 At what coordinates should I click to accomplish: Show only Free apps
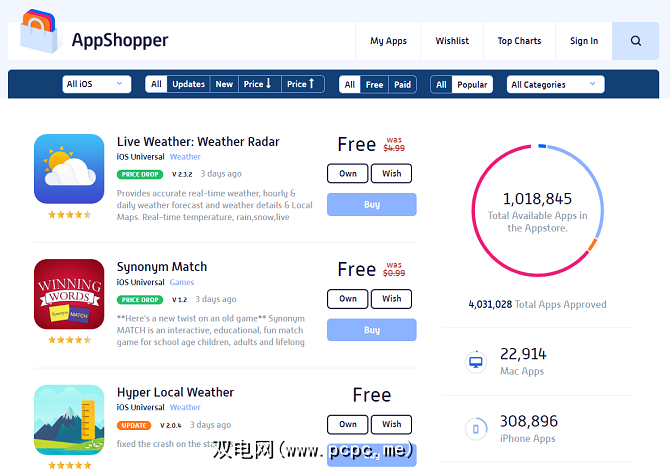click(x=374, y=85)
